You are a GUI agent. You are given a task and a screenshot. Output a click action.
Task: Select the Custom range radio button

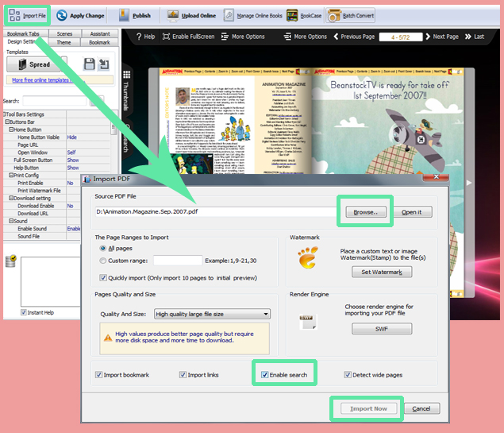[103, 261]
